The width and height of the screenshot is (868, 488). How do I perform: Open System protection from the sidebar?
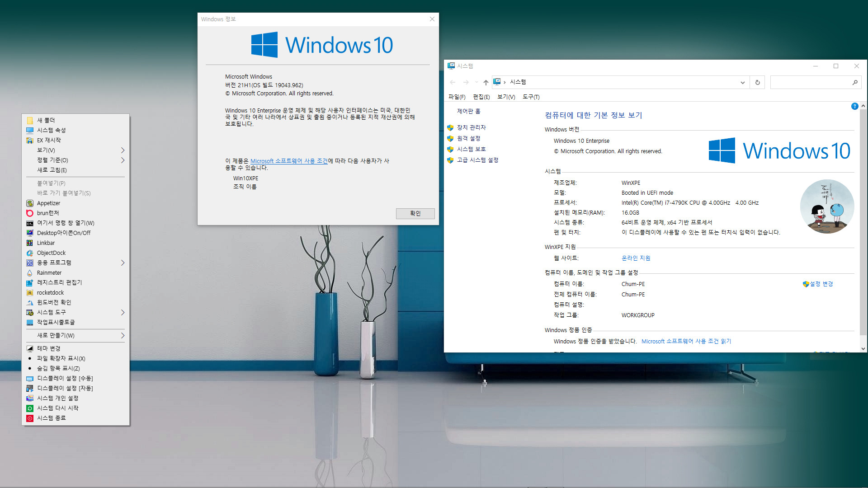coord(471,149)
